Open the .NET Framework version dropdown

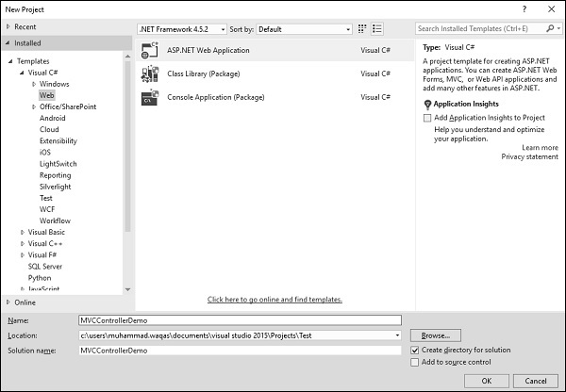click(182, 29)
